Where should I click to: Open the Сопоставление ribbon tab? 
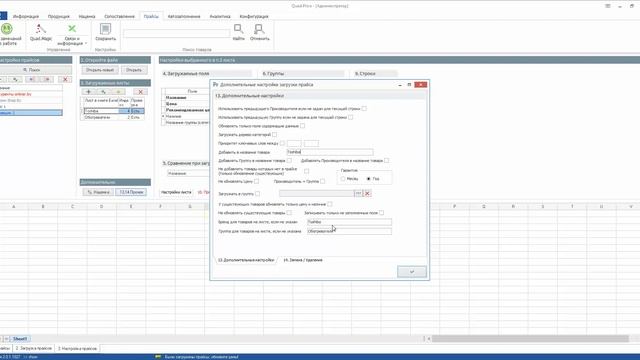[x=119, y=16]
